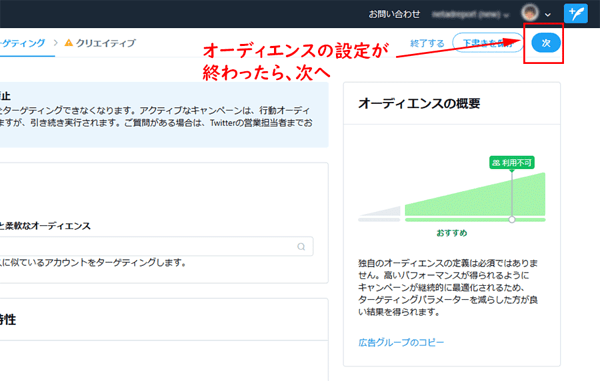Open the blurred account name dropdown

471,15
